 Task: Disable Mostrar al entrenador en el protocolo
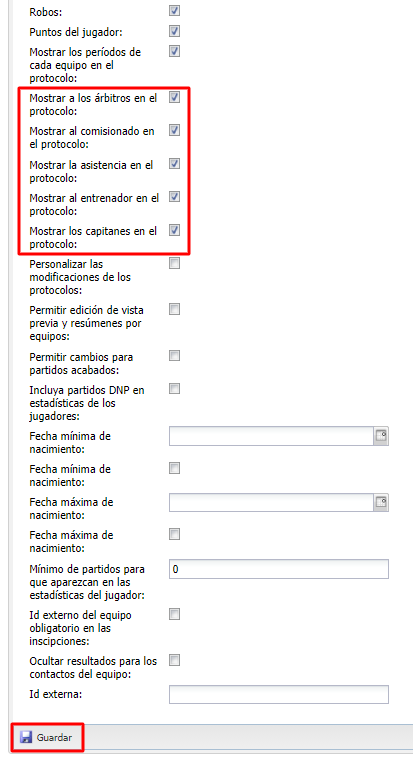174,197
